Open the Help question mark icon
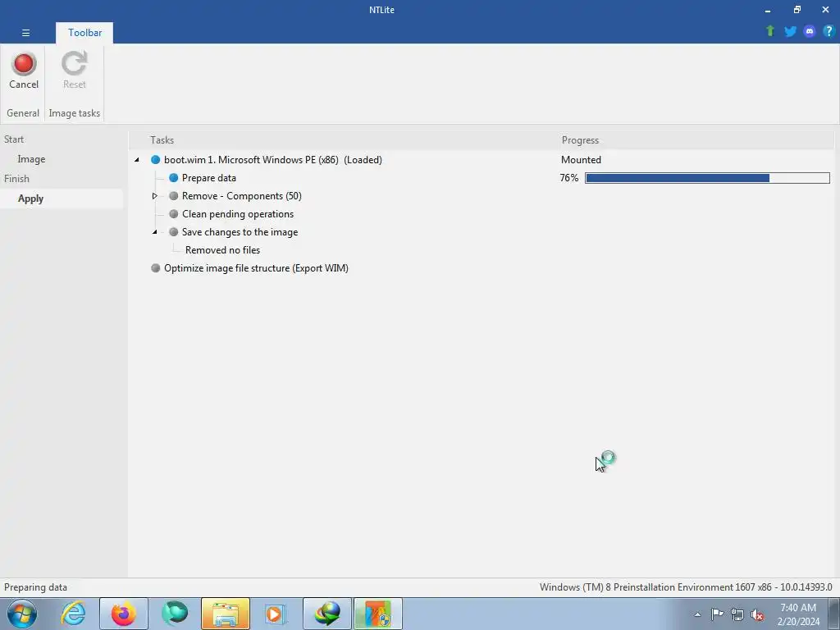Viewport: 840px width, 630px height. point(829,32)
